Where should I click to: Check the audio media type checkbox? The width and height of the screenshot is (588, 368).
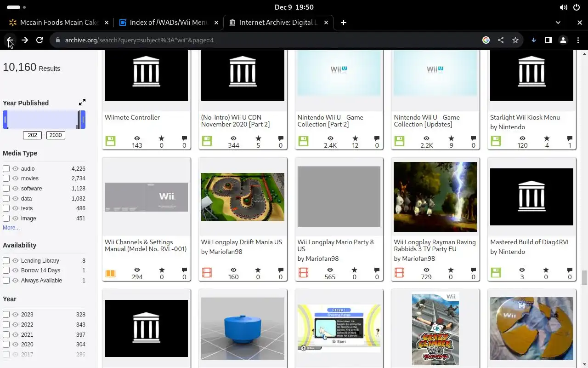coord(6,169)
